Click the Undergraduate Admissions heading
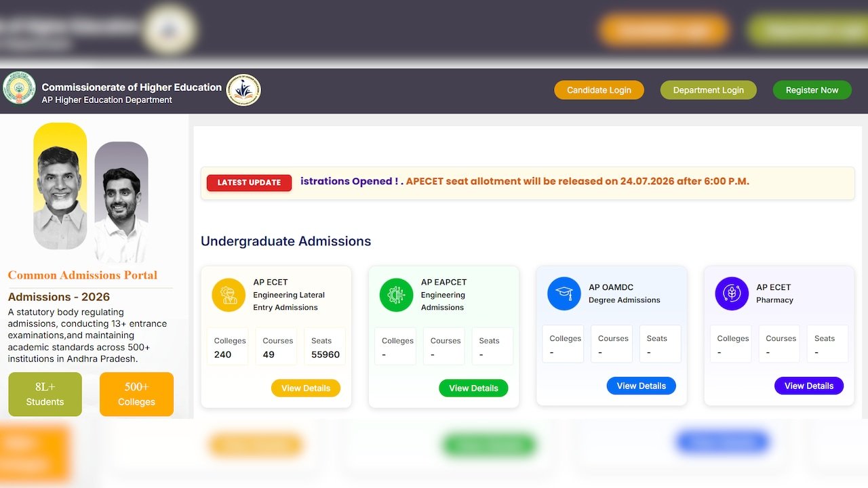 point(286,241)
